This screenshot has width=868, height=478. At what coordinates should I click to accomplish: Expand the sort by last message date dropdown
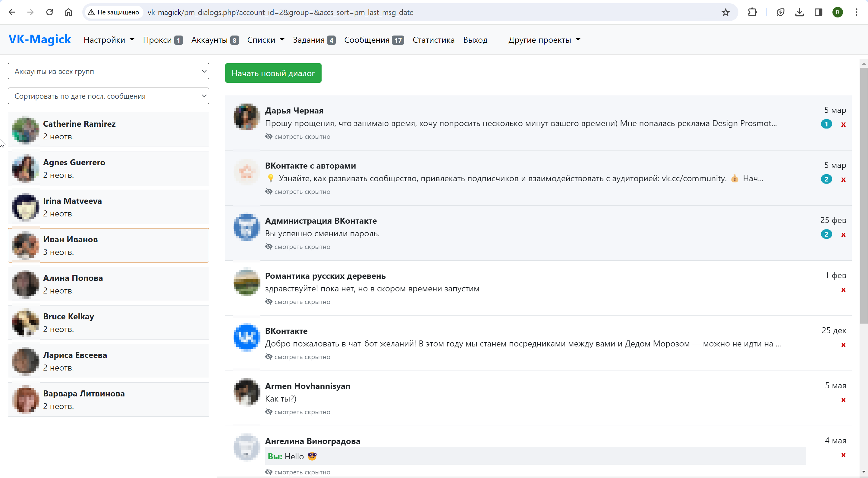[108, 96]
